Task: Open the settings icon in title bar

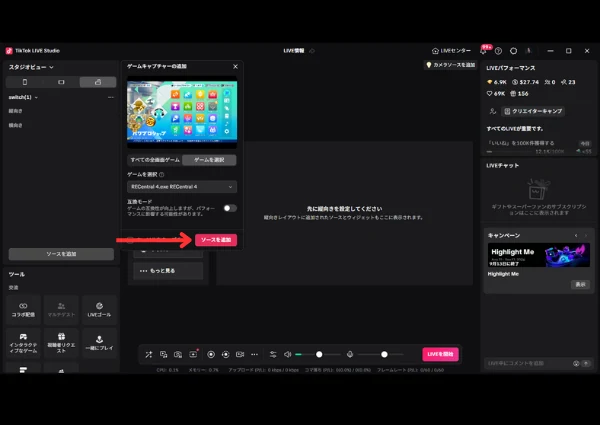Action: [514, 51]
